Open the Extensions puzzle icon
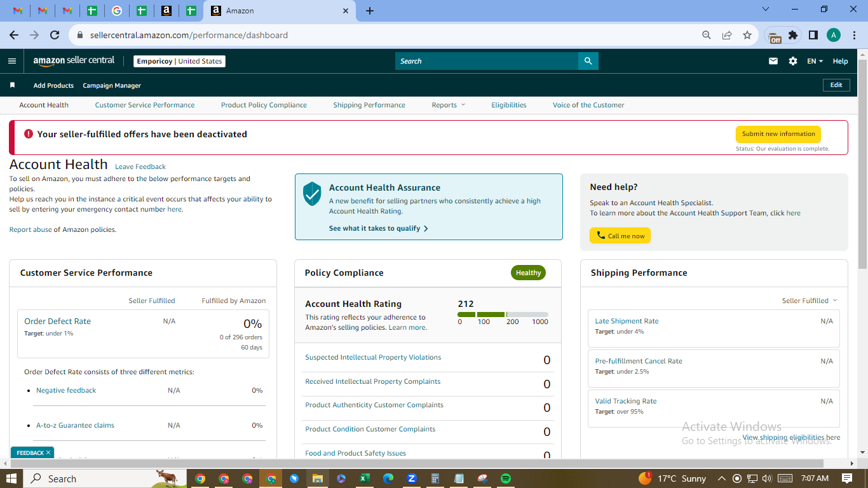 click(793, 35)
